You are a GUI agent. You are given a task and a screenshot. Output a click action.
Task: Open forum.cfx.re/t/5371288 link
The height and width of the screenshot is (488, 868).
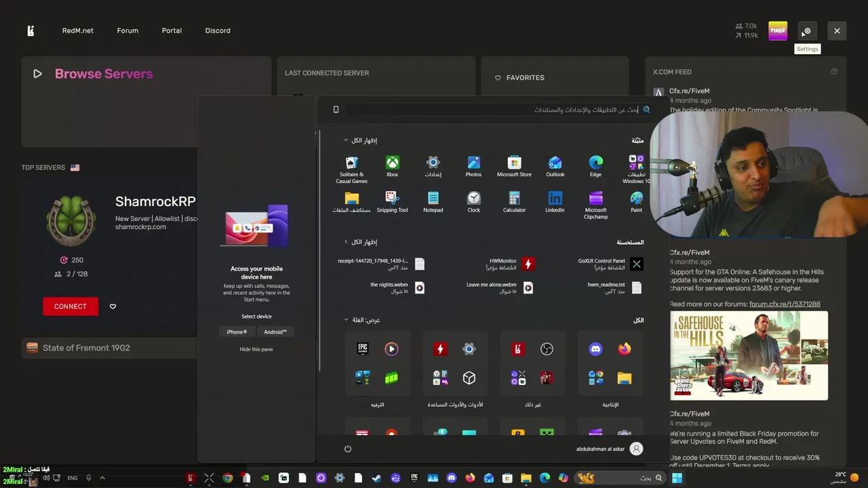pyautogui.click(x=785, y=304)
